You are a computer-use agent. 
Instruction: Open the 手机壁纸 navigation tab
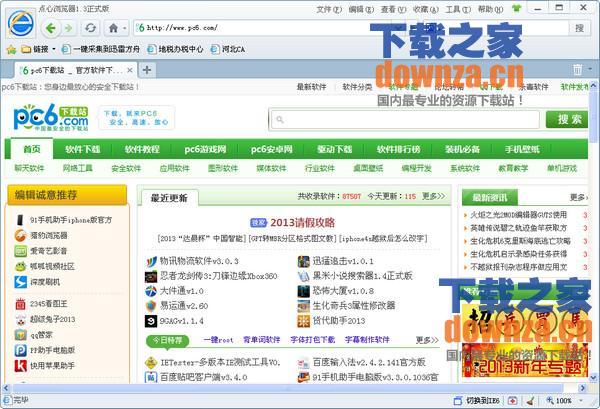[522, 149]
